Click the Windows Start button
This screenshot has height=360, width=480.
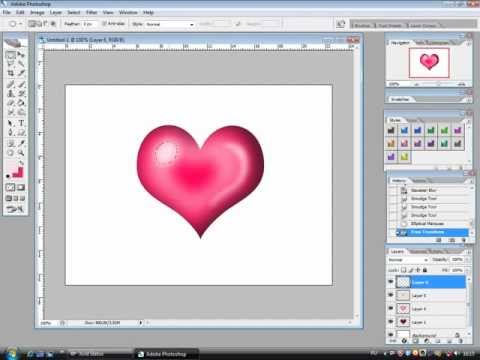(x=12, y=353)
